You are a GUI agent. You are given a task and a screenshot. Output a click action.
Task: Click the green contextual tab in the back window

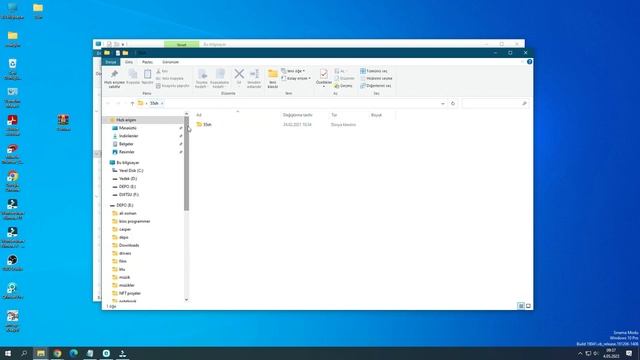(181, 44)
